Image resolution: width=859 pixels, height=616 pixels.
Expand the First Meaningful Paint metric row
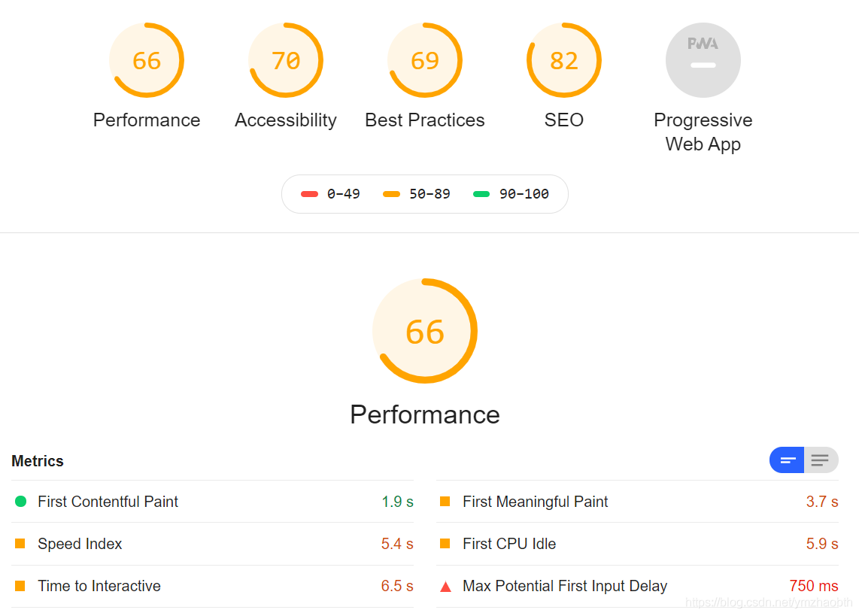[x=637, y=502]
